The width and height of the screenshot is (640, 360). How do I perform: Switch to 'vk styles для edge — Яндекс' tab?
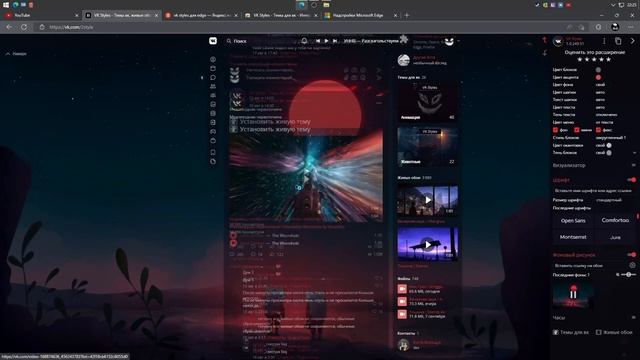(x=202, y=16)
